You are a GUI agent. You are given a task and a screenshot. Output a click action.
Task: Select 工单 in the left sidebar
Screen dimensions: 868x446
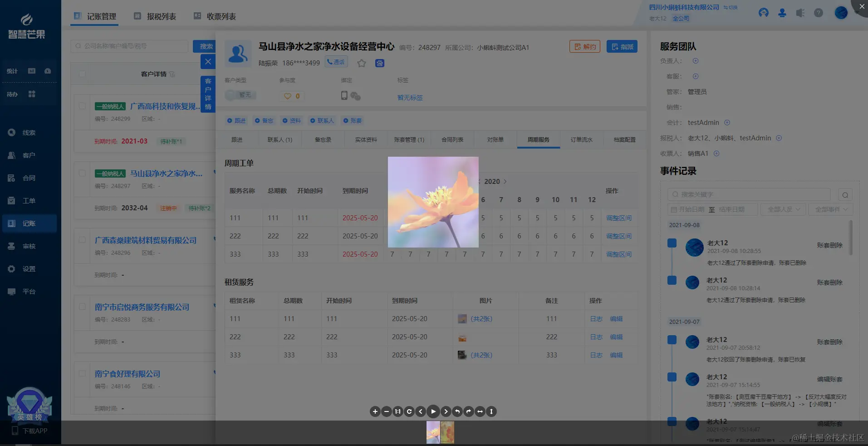(29, 200)
